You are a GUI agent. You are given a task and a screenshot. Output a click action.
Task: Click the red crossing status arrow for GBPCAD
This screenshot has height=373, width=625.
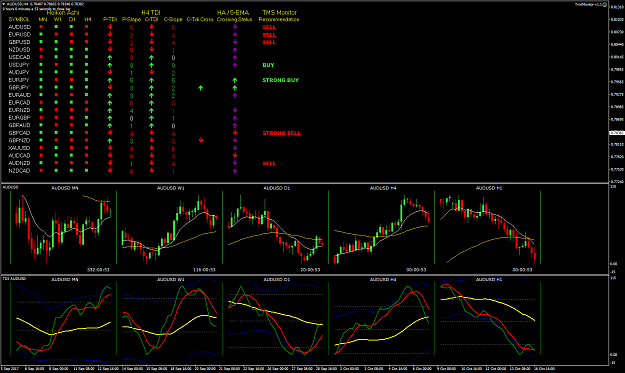(x=235, y=133)
